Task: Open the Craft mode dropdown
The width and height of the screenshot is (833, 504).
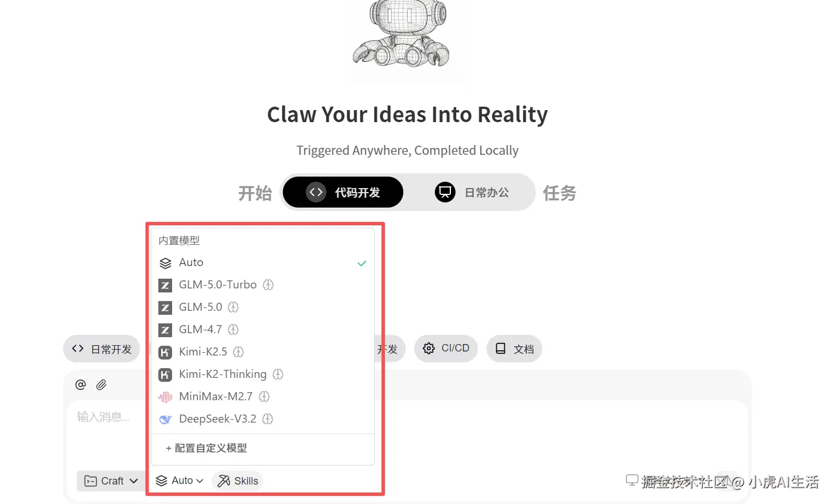Action: pos(111,481)
